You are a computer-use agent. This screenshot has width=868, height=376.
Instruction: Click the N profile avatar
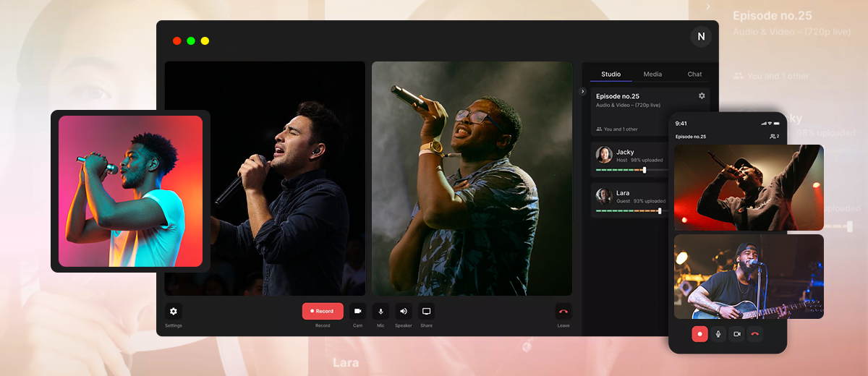pos(701,37)
